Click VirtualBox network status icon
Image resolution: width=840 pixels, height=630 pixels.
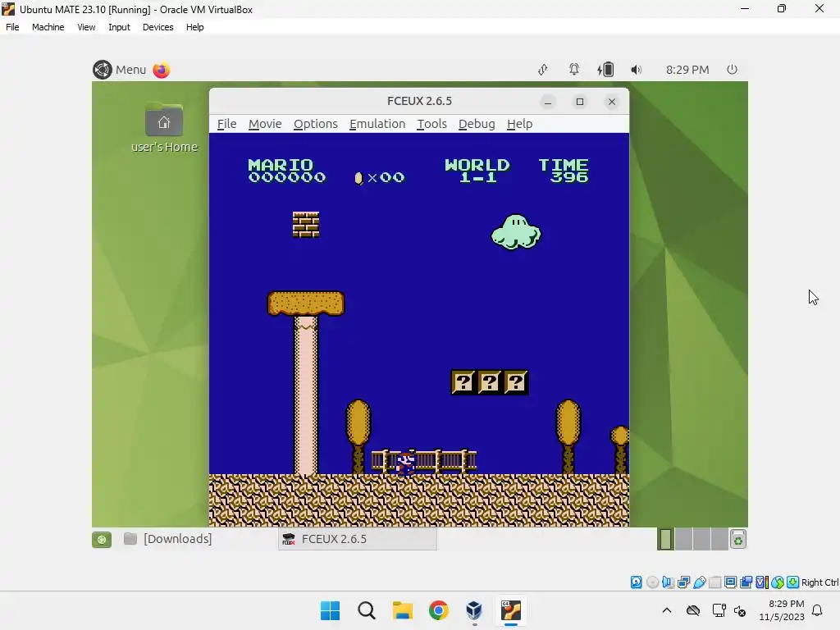[683, 582]
